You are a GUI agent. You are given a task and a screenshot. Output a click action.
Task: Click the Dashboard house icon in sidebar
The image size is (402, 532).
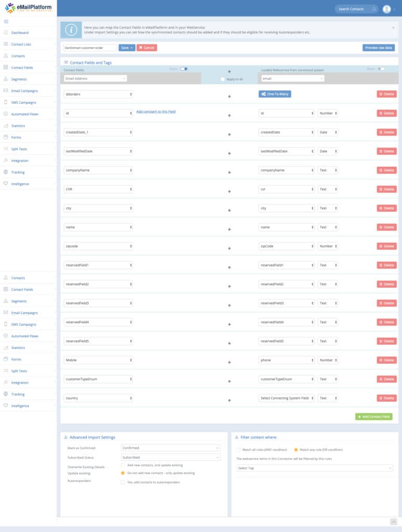6,33
